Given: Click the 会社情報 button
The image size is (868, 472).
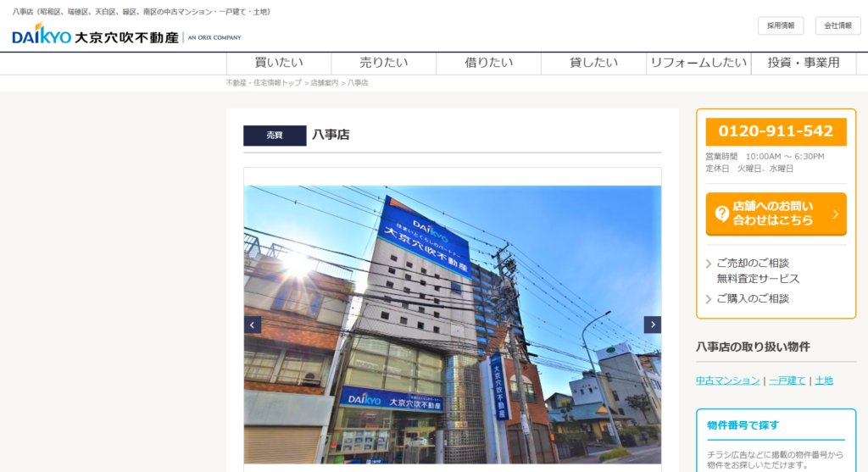Looking at the screenshot, I should [x=838, y=25].
